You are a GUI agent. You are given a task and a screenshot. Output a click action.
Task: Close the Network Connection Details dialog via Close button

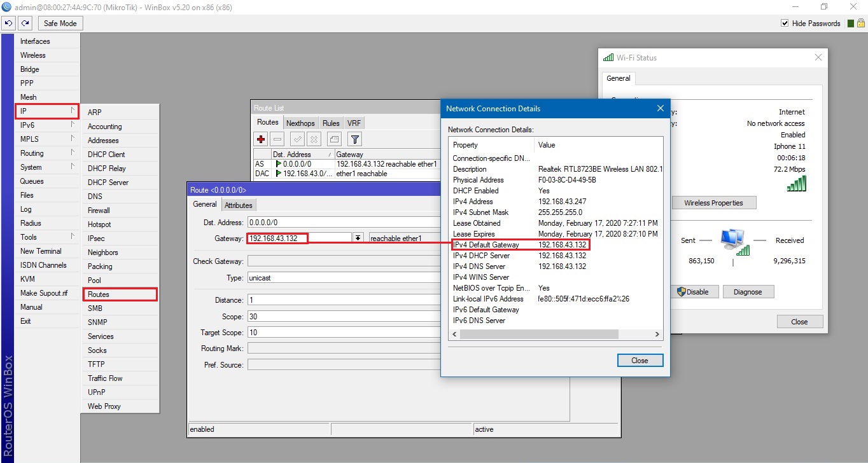click(640, 361)
